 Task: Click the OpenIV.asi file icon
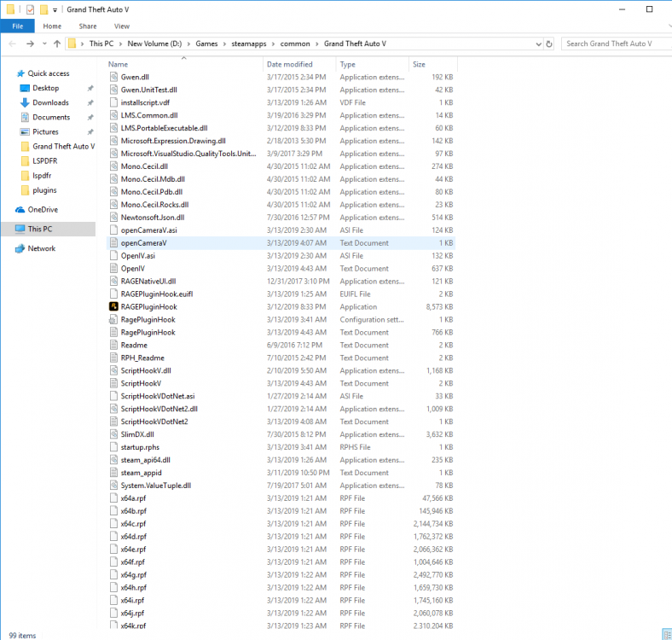pyautogui.click(x=113, y=256)
